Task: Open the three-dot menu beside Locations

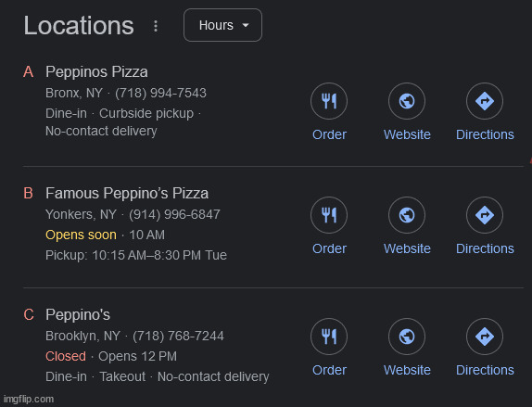Action: click(x=156, y=26)
